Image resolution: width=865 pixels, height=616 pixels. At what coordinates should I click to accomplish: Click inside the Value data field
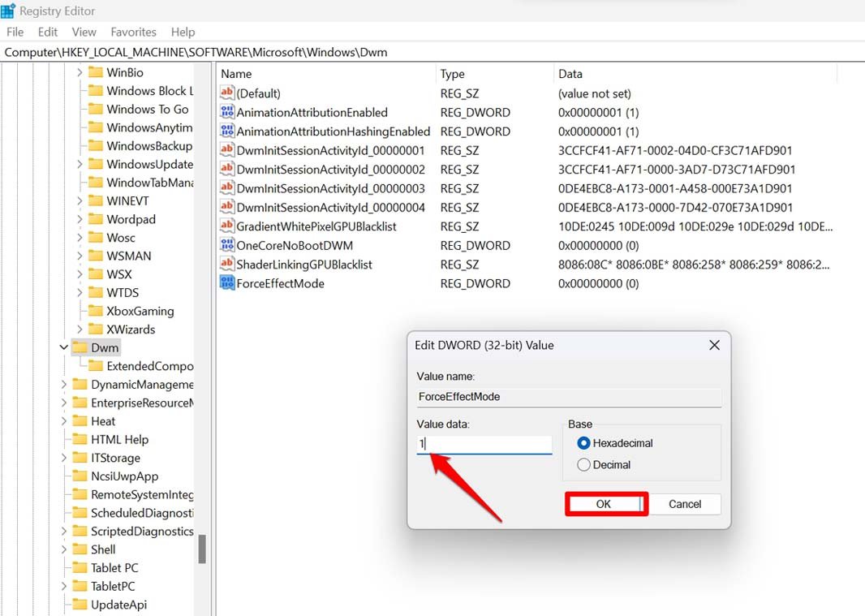(483, 444)
